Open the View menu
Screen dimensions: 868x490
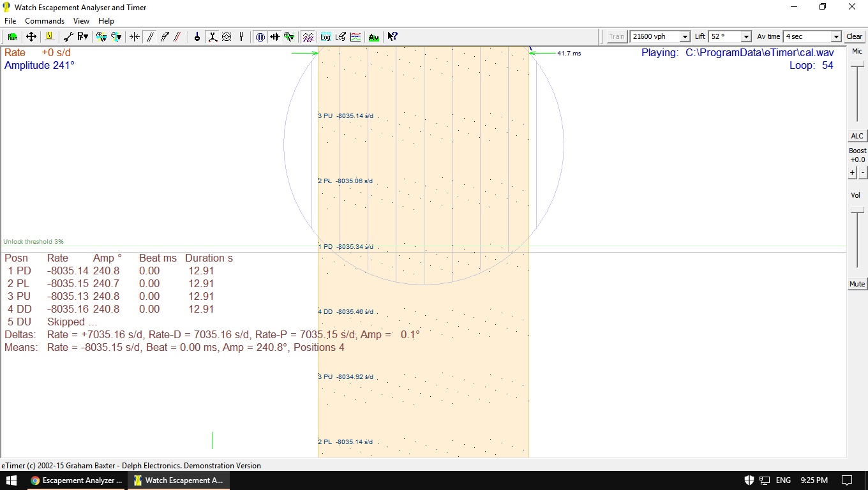click(81, 21)
